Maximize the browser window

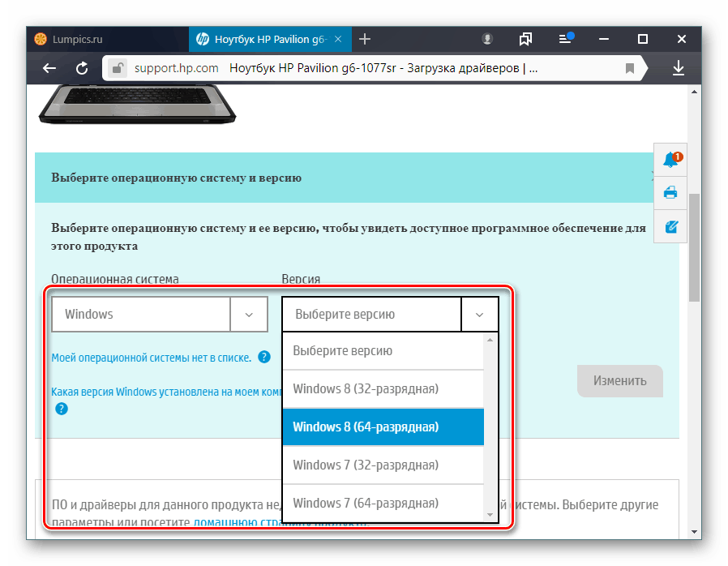pyautogui.click(x=643, y=40)
